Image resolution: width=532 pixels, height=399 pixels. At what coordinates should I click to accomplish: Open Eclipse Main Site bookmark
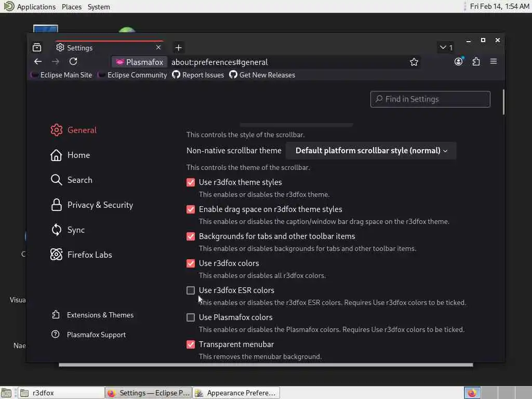61,75
